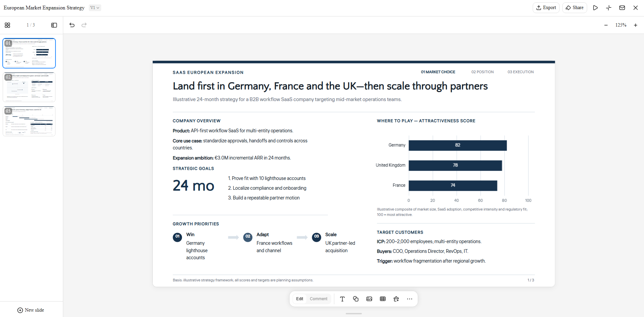
Task: Switch to Edit mode
Action: coord(300,299)
